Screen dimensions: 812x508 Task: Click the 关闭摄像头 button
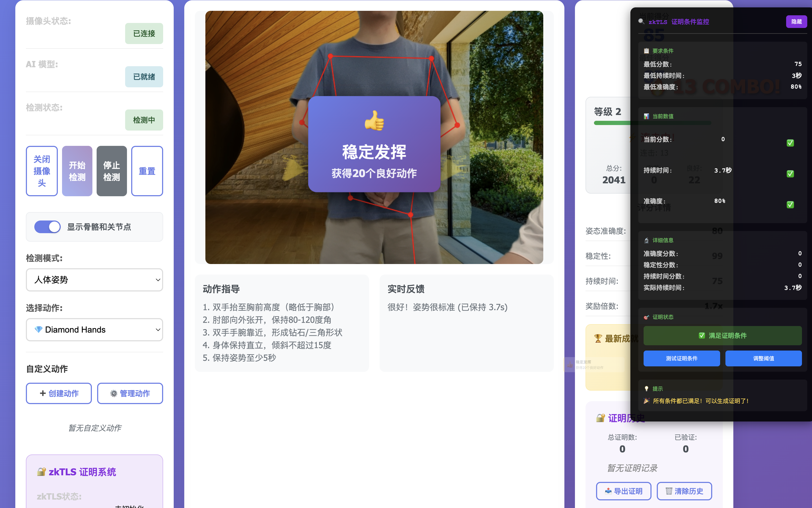(42, 171)
